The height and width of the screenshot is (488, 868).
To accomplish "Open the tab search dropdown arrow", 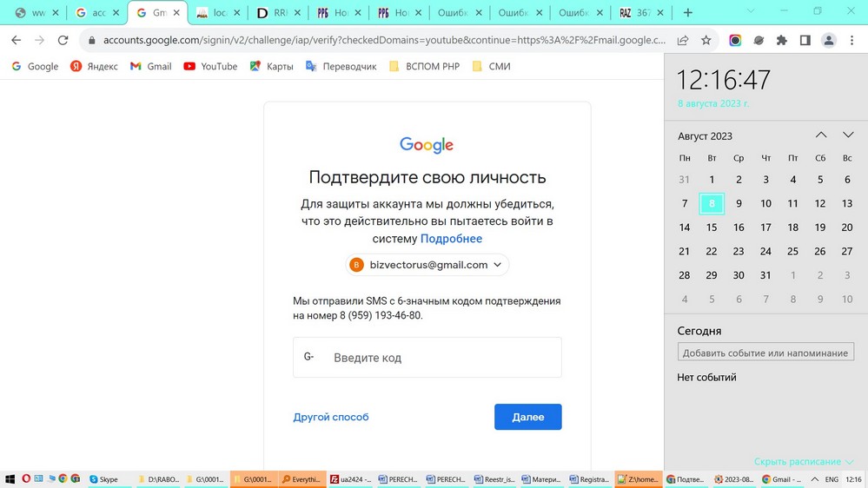I will (750, 11).
